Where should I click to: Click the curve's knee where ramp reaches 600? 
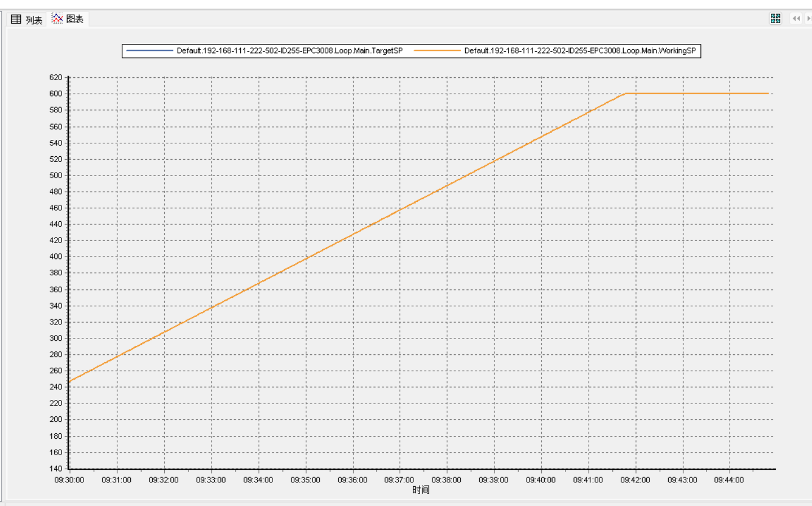click(x=626, y=94)
